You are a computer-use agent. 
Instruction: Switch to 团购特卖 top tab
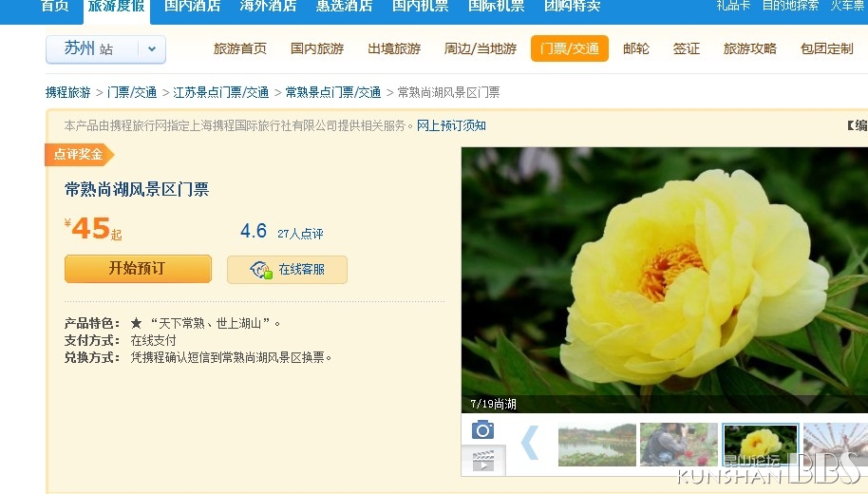573,7
